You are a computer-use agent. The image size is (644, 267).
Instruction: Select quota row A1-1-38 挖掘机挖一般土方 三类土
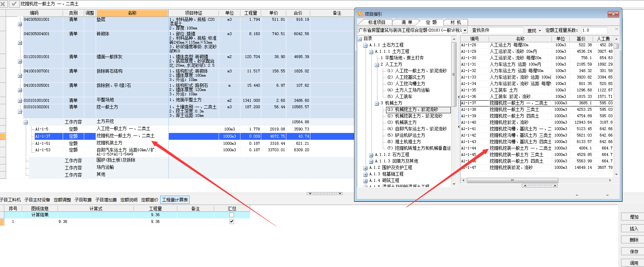[x=536, y=110]
